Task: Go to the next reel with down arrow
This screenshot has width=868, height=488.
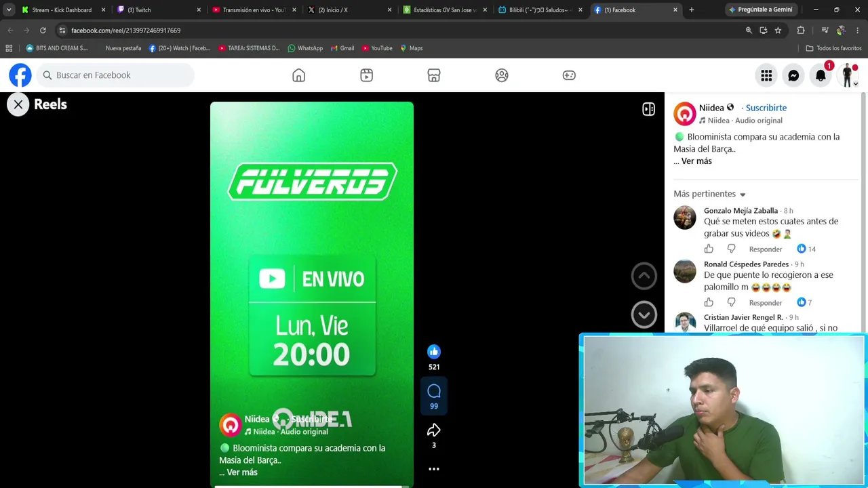Action: click(644, 314)
